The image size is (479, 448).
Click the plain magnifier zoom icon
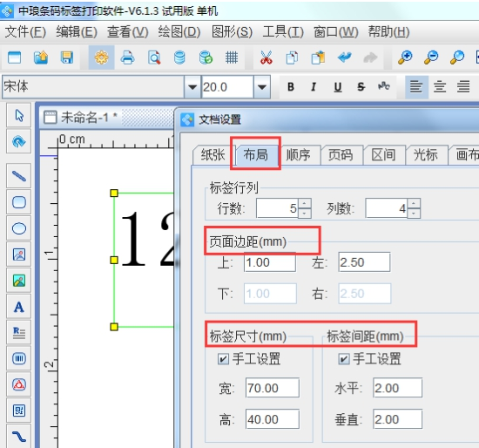coord(457,58)
